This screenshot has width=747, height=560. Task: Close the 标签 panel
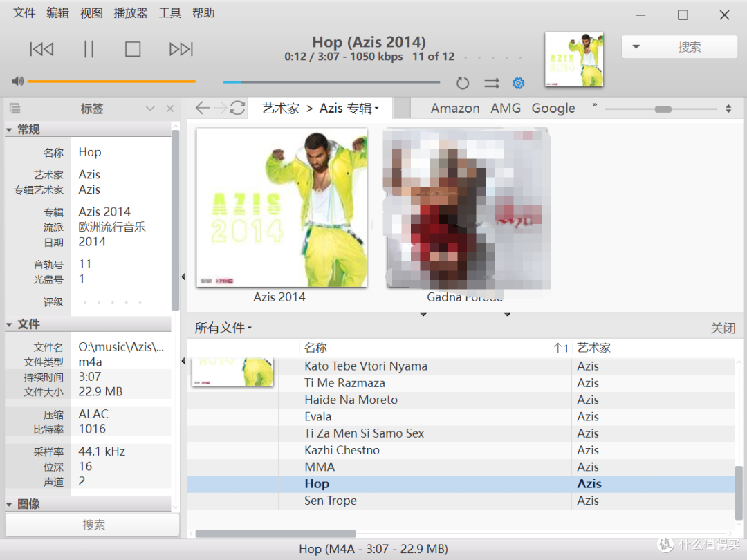[x=170, y=109]
